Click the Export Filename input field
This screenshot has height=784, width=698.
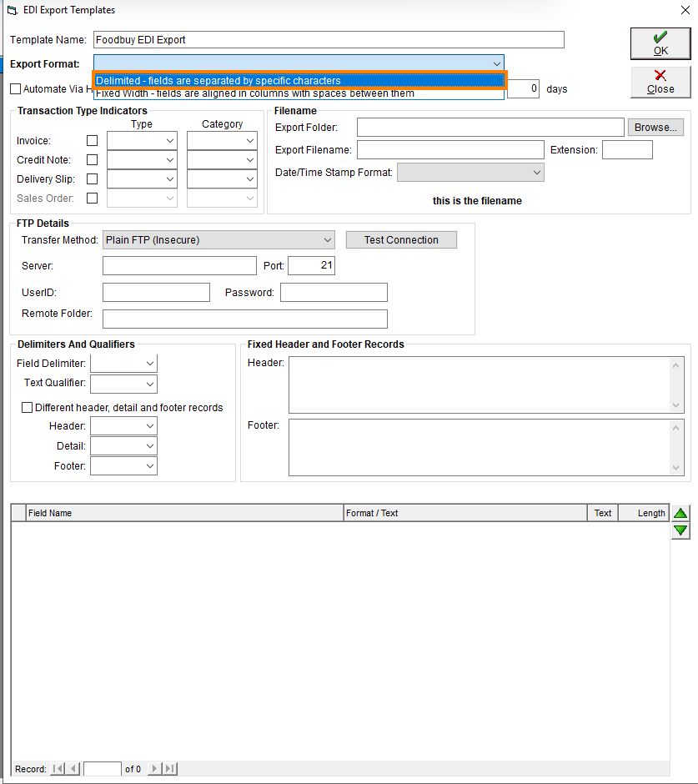tap(450, 149)
